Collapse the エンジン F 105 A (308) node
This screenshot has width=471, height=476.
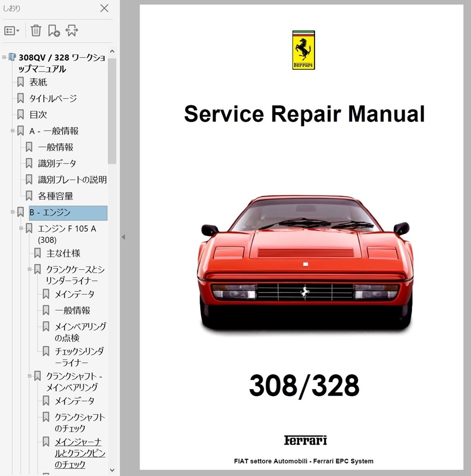tap(21, 228)
